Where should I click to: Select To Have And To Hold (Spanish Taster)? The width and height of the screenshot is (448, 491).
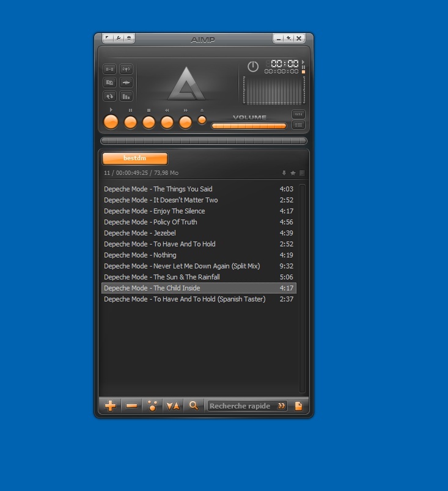199,299
